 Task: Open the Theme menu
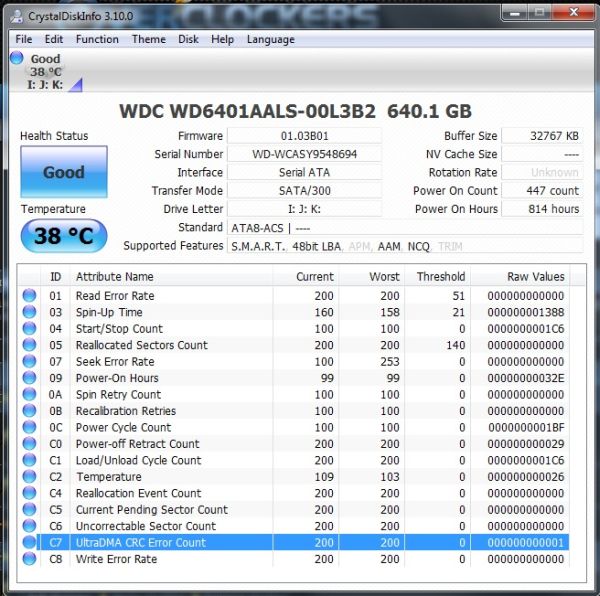[x=148, y=39]
